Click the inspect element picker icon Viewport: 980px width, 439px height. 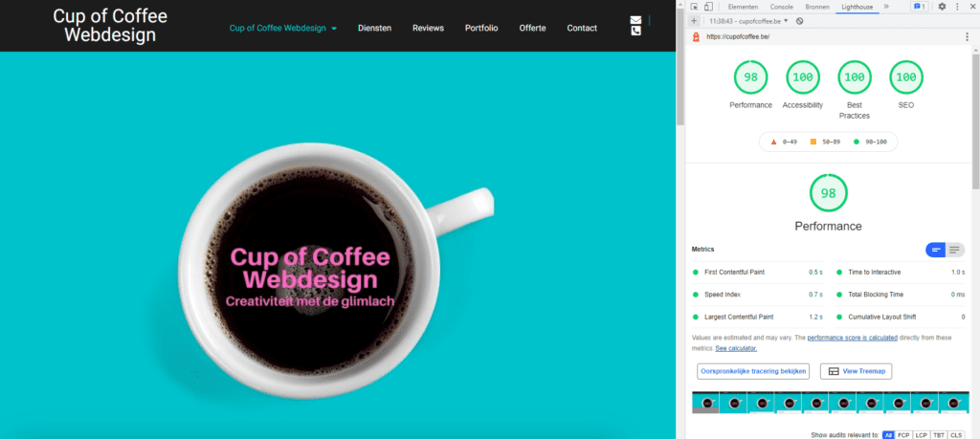(x=695, y=7)
